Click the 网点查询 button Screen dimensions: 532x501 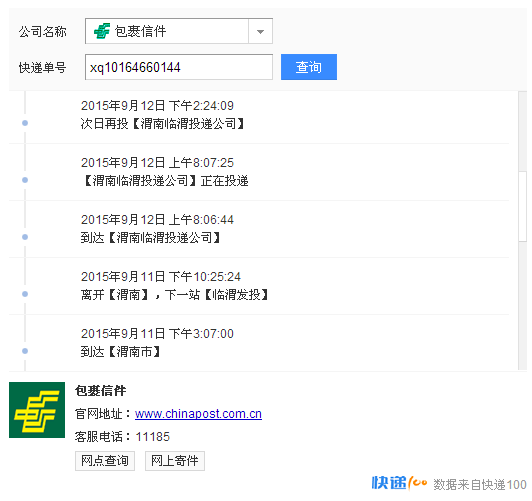pyautogui.click(x=105, y=461)
